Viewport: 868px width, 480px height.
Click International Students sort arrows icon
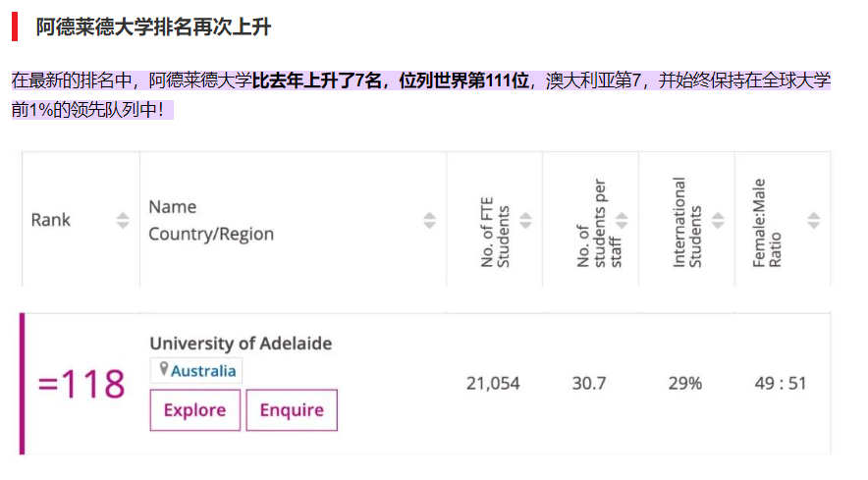point(718,221)
